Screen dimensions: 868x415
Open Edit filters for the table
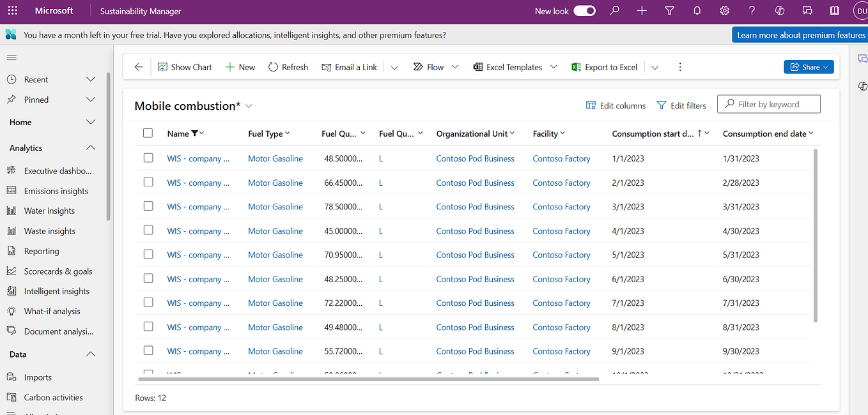[681, 105]
